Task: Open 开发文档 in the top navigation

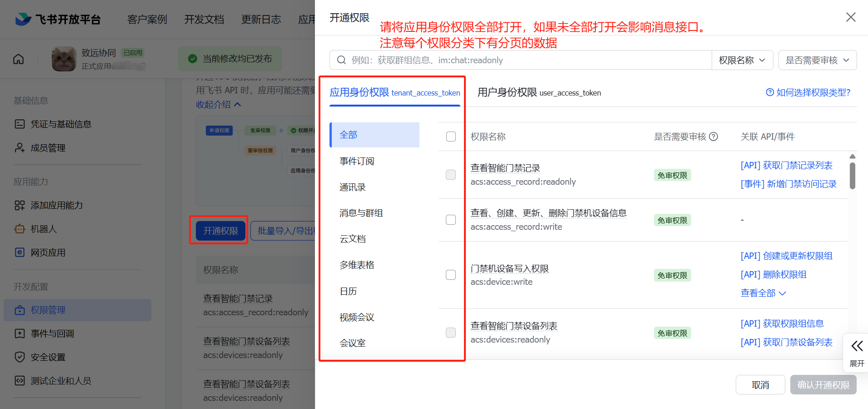Action: (204, 20)
